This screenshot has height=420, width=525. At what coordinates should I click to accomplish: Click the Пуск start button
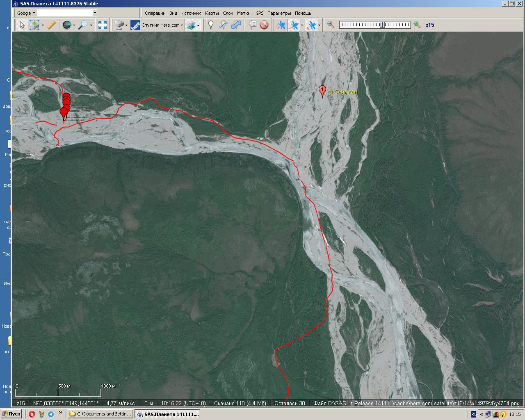[11, 414]
